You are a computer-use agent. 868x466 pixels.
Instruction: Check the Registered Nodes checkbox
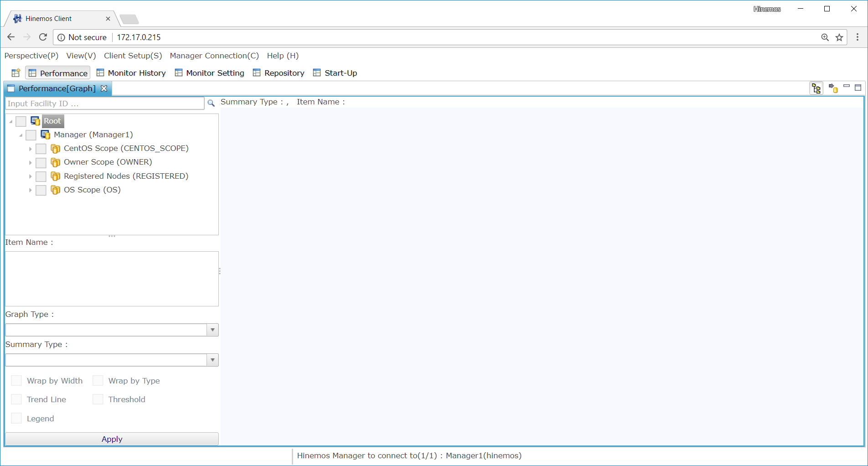(41, 176)
